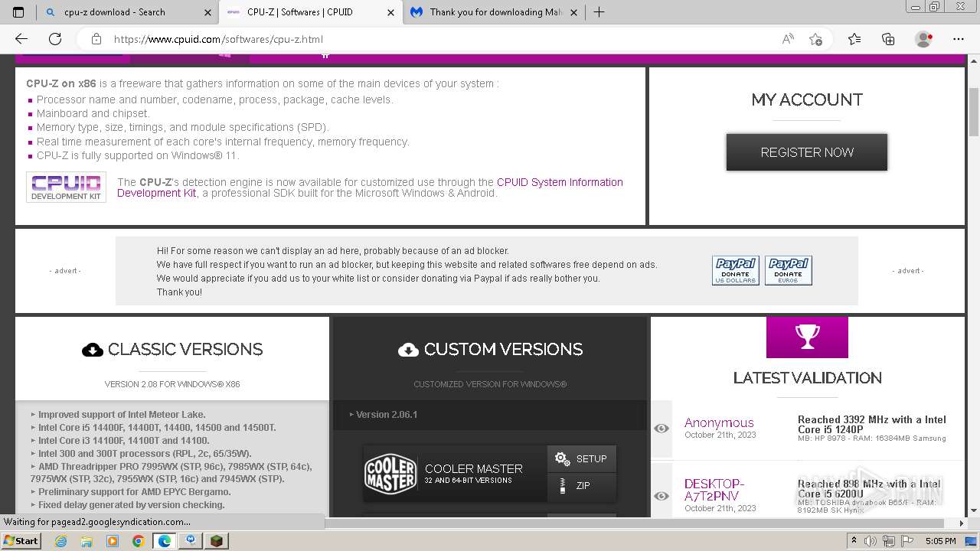
Task: Switch to cpu-z download Search tab
Action: coord(115,12)
